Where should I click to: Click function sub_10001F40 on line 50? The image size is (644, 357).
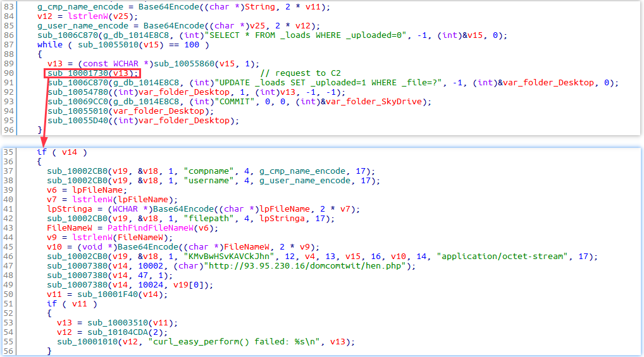[x=108, y=294]
